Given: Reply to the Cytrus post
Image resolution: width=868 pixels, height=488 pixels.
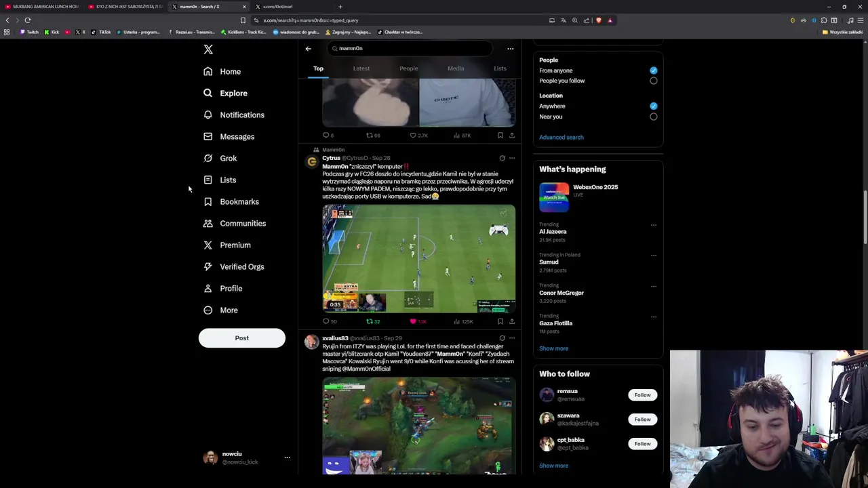Looking at the screenshot, I should 326,321.
